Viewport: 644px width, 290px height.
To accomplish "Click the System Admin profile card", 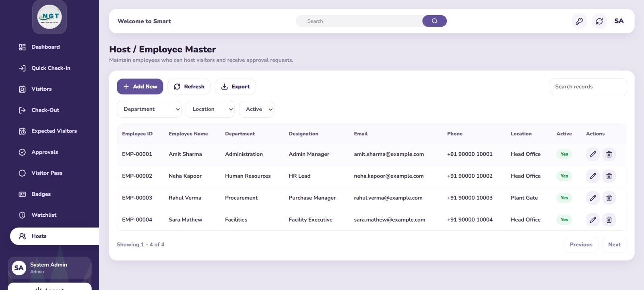I will (50, 268).
